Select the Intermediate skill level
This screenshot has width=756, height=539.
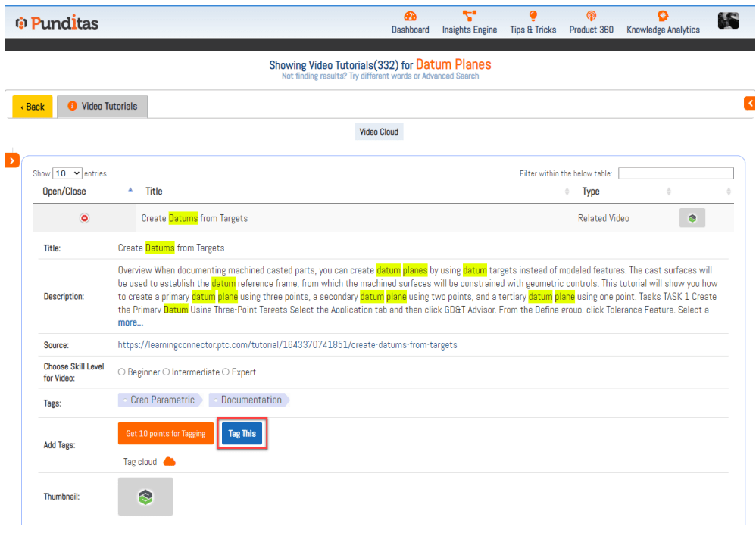pyautogui.click(x=167, y=372)
